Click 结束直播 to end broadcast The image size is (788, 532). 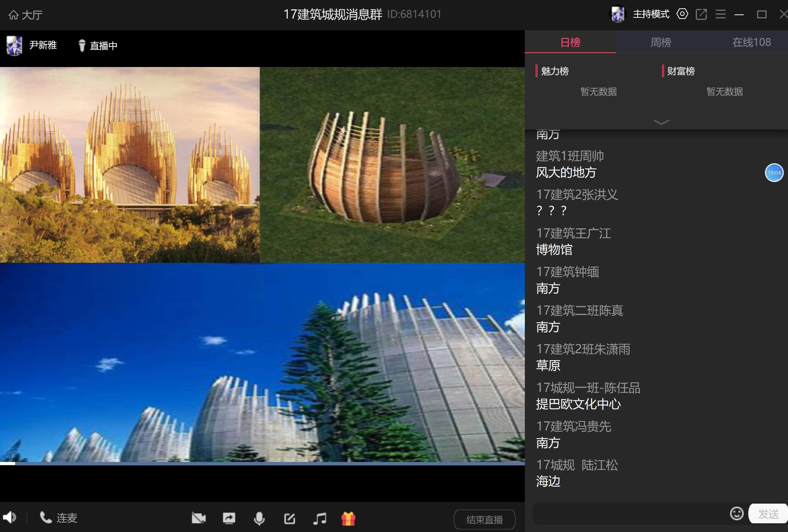coord(484,520)
